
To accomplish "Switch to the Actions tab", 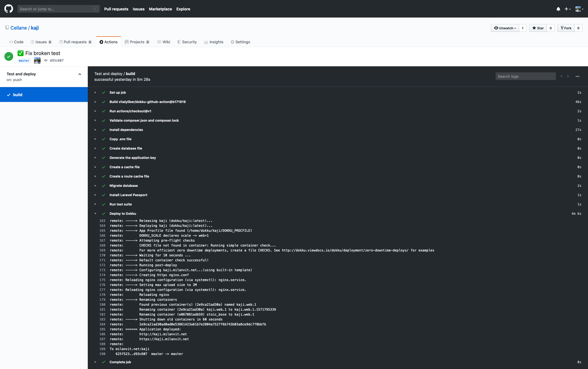I will tap(109, 42).
